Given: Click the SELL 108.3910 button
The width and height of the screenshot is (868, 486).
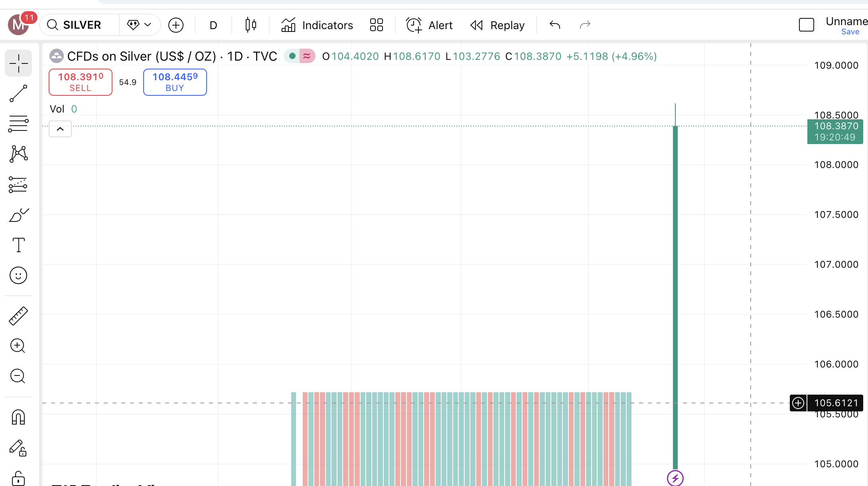Looking at the screenshot, I should pyautogui.click(x=81, y=82).
